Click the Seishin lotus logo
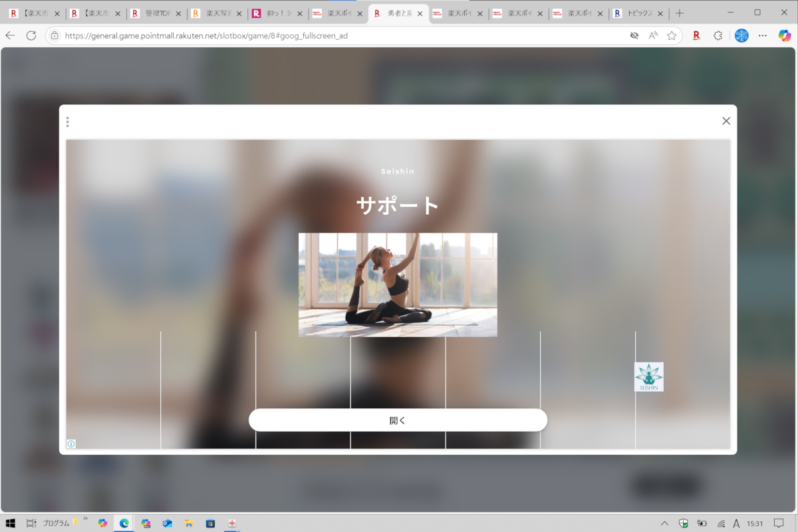798x532 pixels. click(x=649, y=377)
